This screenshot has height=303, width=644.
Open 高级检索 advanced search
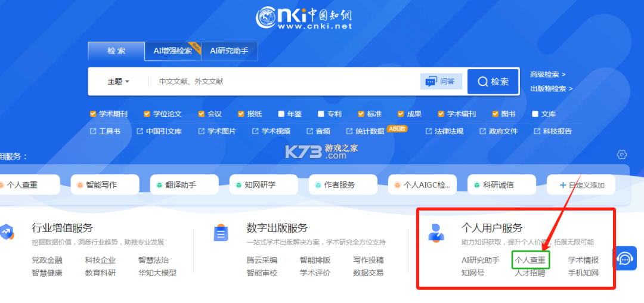pyautogui.click(x=548, y=75)
